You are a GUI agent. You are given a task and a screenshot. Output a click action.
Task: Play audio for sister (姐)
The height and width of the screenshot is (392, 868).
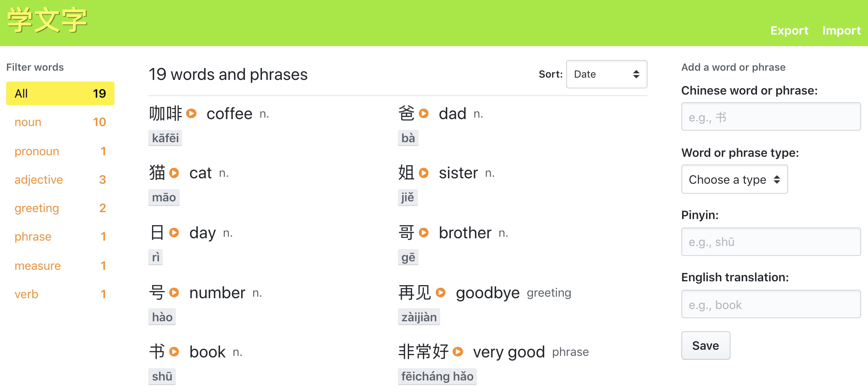424,173
